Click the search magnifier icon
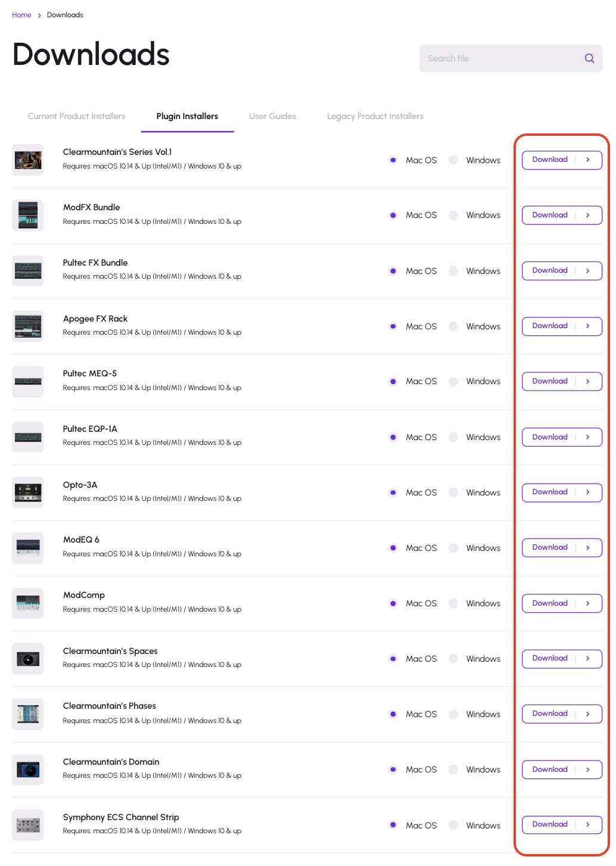This screenshot has width=616, height=866. click(x=589, y=58)
